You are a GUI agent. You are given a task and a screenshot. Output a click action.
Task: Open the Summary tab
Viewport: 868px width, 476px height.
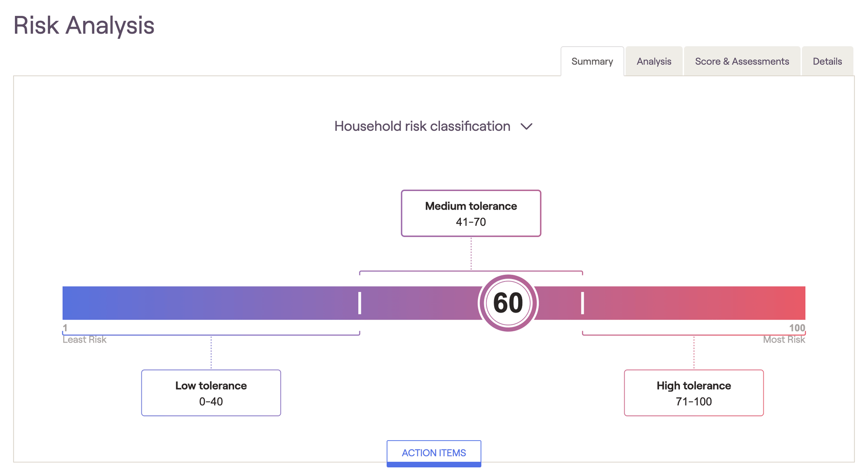point(592,62)
